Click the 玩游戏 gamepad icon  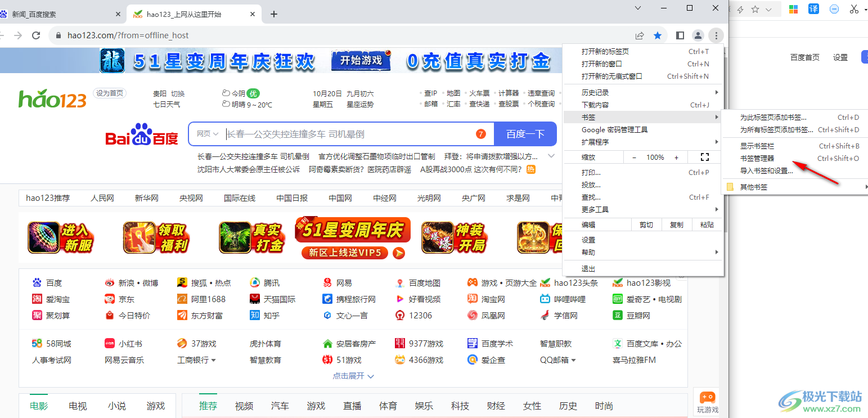click(708, 397)
